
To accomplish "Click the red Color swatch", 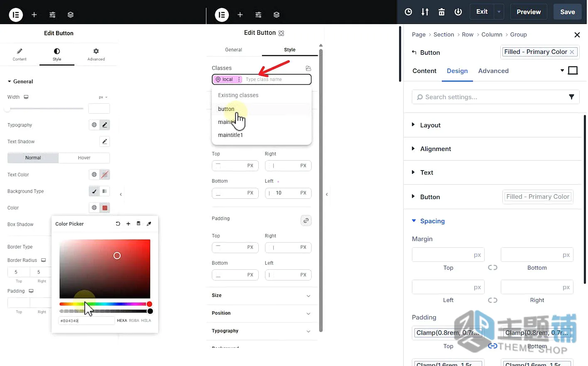I will click(105, 208).
